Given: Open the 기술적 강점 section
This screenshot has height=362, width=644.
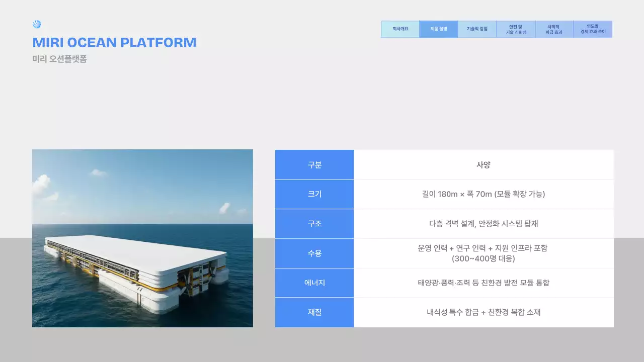Looking at the screenshot, I should pos(476,29).
